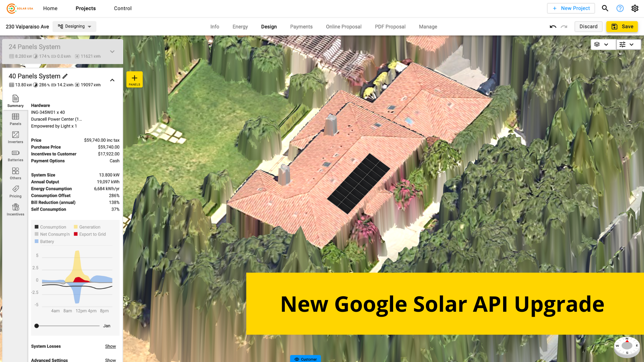This screenshot has width=644, height=362.
Task: Open the Pricing sidebar section
Action: [x=15, y=192]
